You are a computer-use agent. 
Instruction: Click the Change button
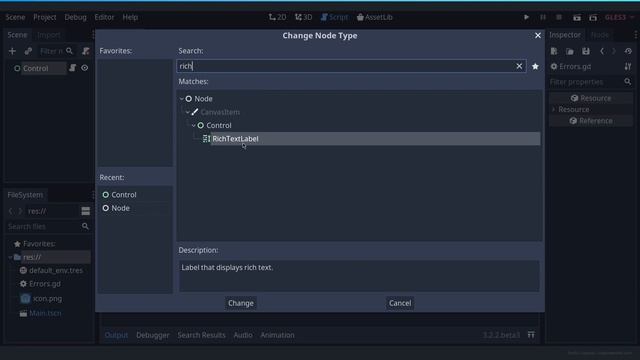click(241, 303)
